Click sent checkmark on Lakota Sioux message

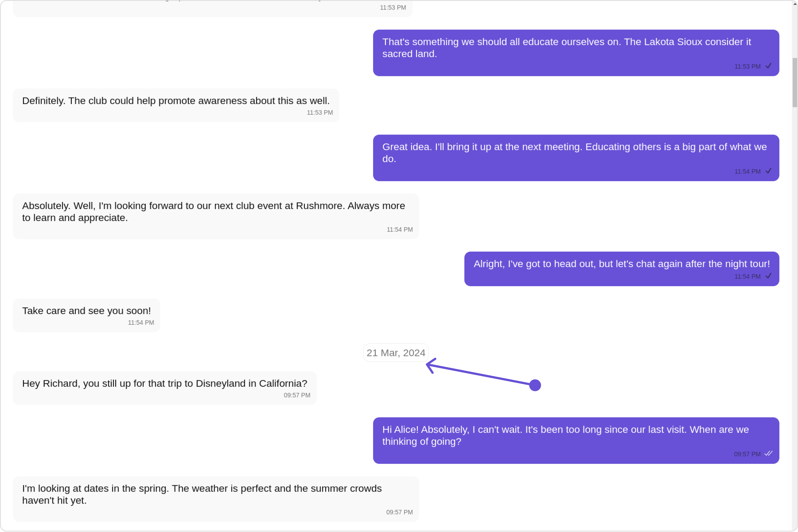(769, 66)
